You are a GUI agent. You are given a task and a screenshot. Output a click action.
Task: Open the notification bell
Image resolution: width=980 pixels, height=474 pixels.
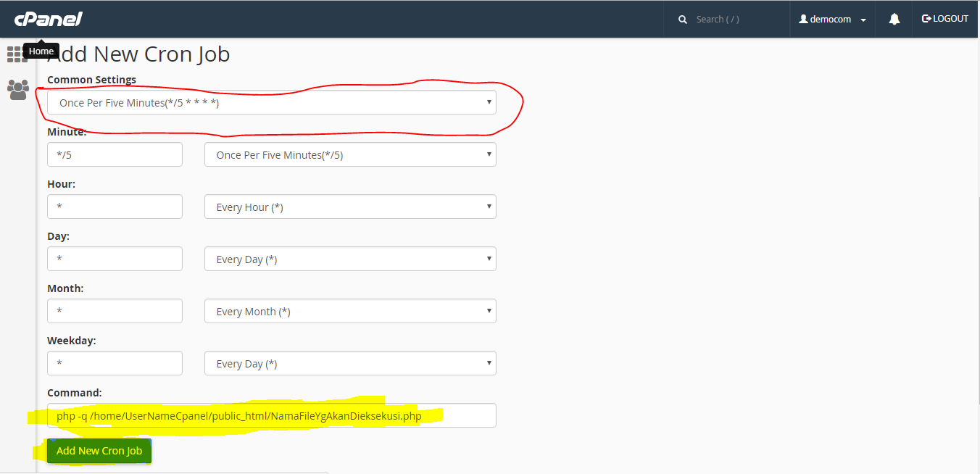pos(893,19)
